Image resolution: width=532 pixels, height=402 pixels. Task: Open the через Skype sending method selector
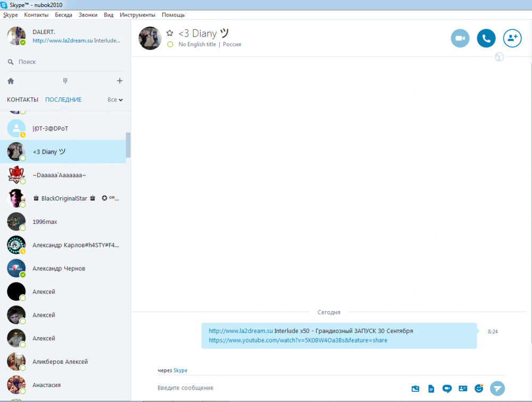point(180,370)
